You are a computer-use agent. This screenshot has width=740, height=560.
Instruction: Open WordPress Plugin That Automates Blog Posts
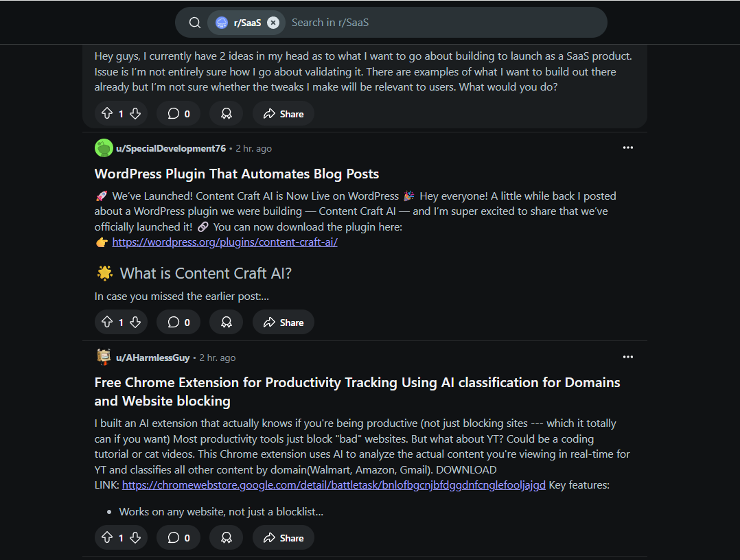point(236,174)
